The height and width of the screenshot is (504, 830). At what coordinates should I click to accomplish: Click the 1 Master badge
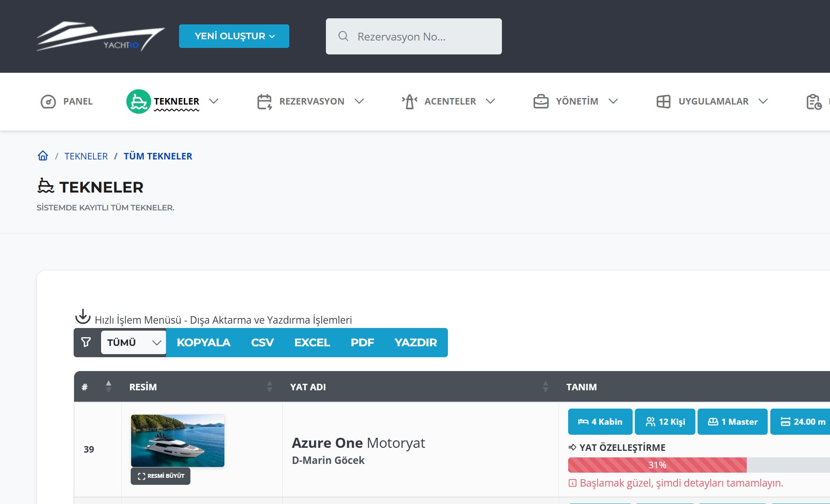(732, 422)
